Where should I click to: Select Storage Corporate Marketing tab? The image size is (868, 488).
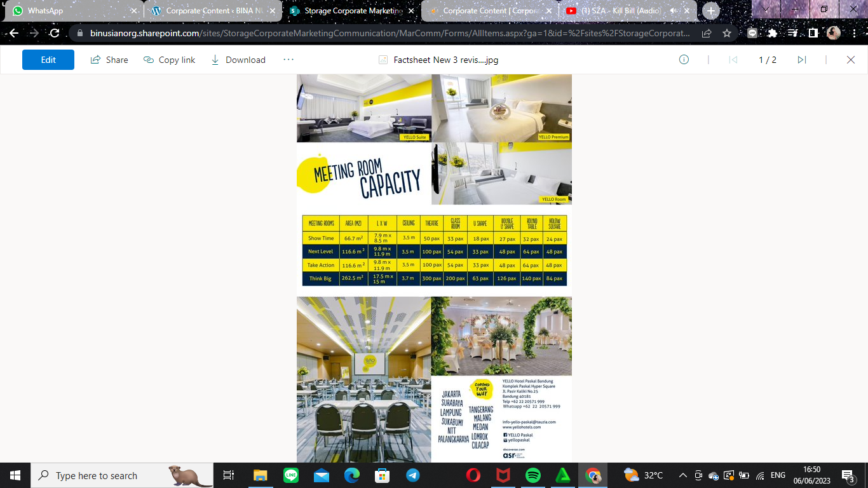(351, 11)
